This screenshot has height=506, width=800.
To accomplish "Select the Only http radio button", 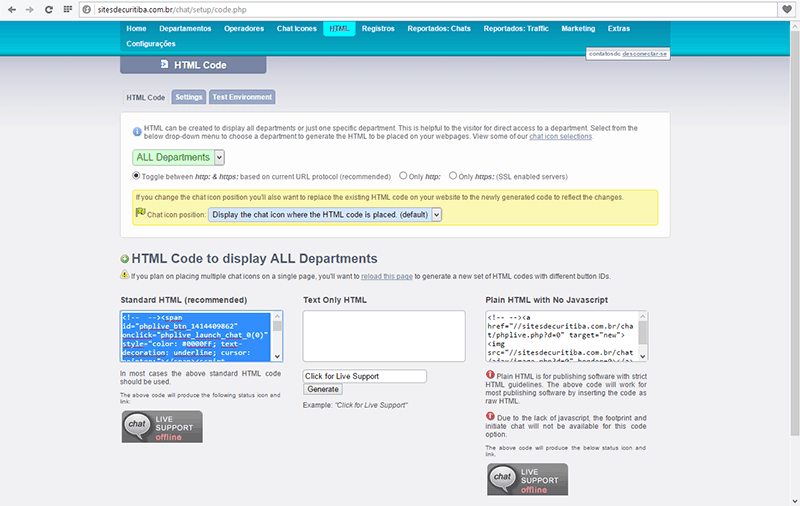I will [x=403, y=175].
